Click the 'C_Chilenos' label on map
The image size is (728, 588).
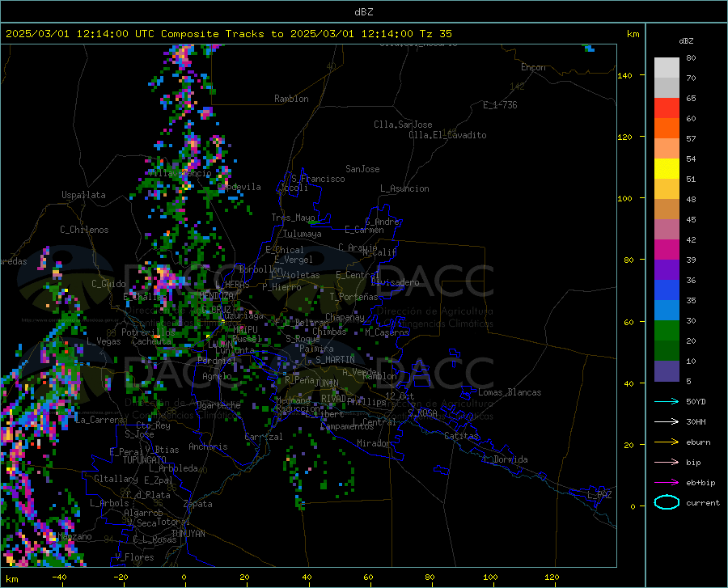(x=84, y=230)
